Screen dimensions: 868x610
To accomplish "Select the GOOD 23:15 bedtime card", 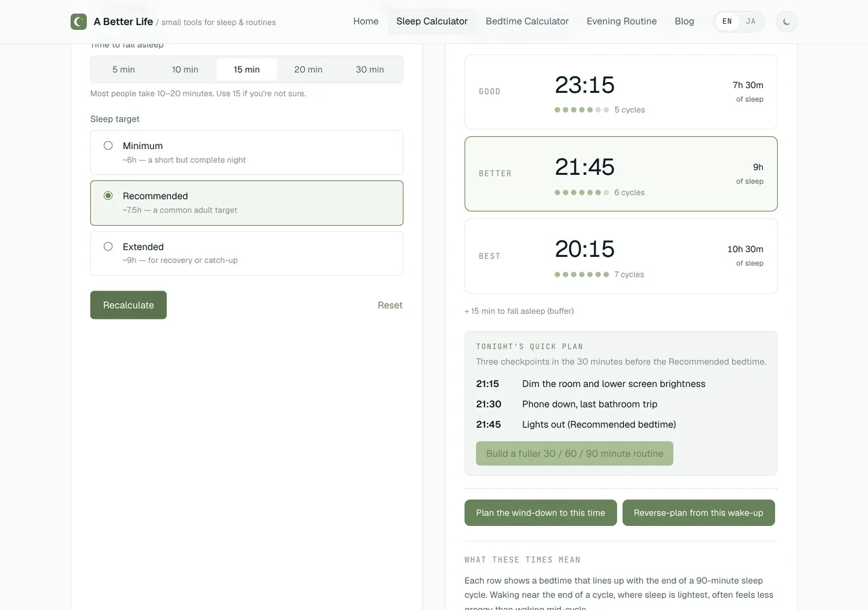I will 620,91.
